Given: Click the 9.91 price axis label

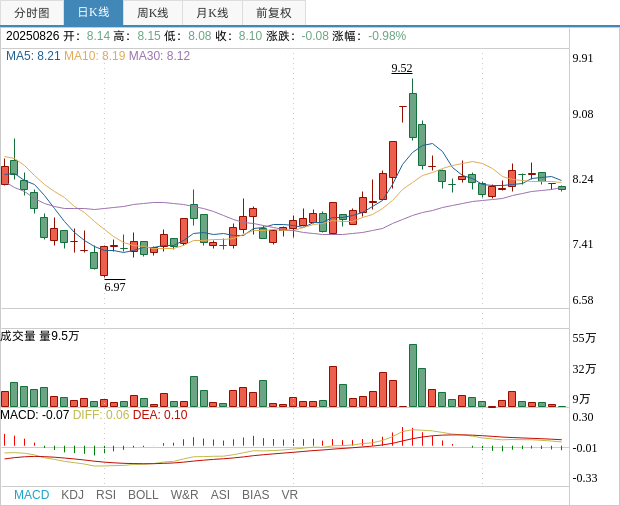Looking at the screenshot, I should click(583, 58).
